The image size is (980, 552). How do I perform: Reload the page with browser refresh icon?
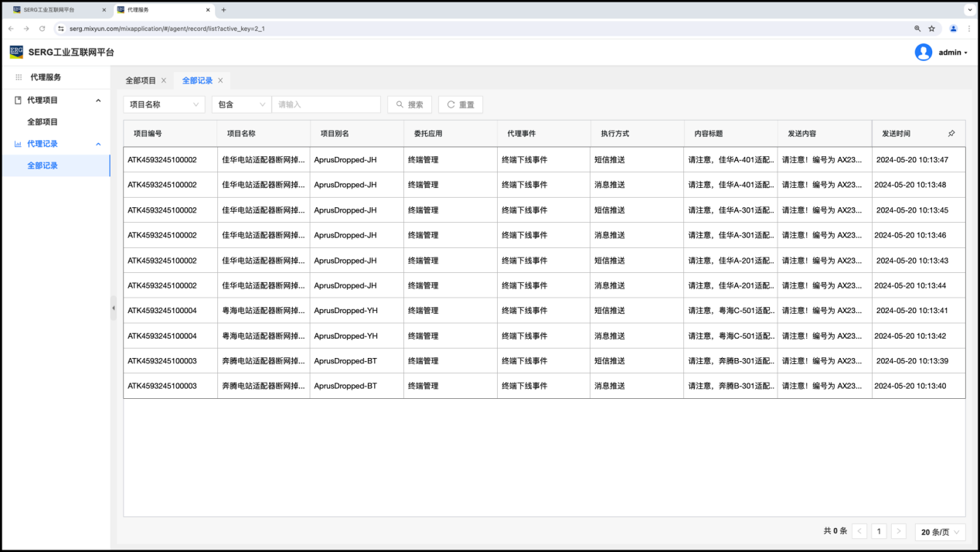pos(42,29)
